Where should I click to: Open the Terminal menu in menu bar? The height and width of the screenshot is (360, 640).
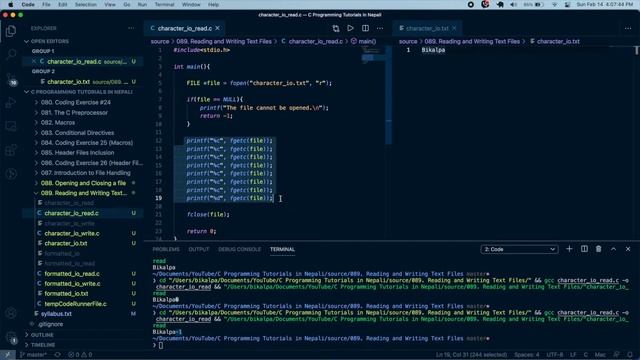click(164, 4)
